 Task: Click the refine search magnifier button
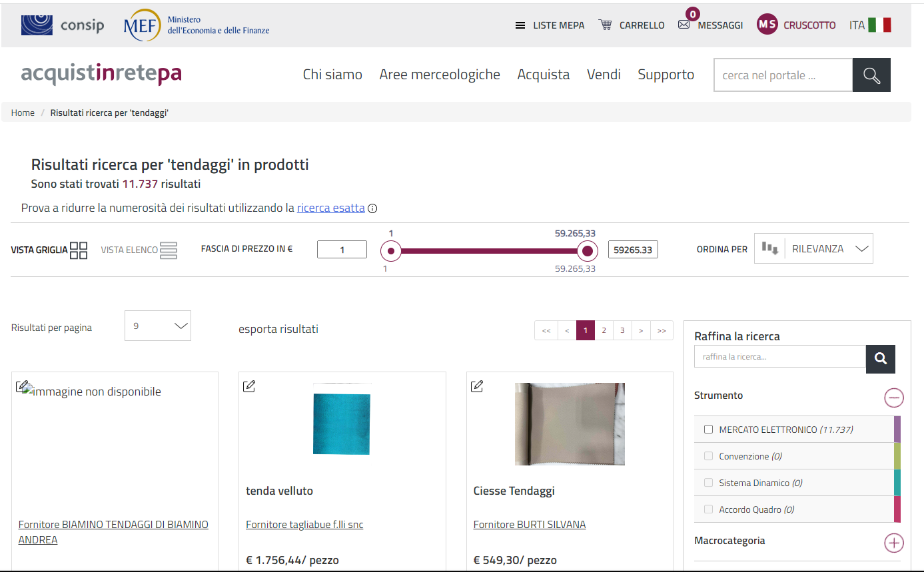coord(880,359)
